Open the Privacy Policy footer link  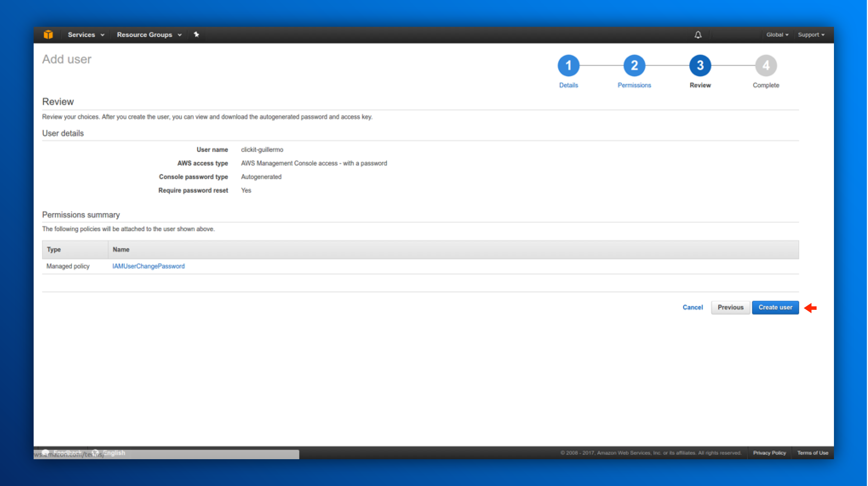pos(769,453)
